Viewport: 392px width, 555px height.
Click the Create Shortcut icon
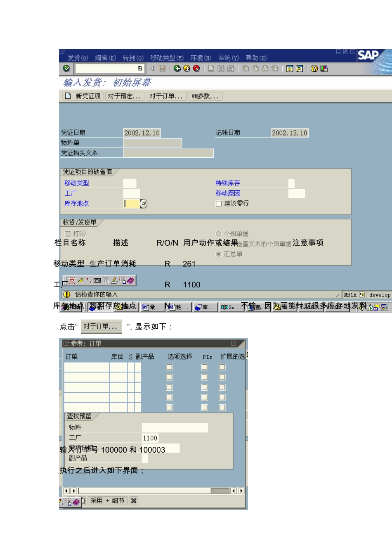tap(299, 69)
